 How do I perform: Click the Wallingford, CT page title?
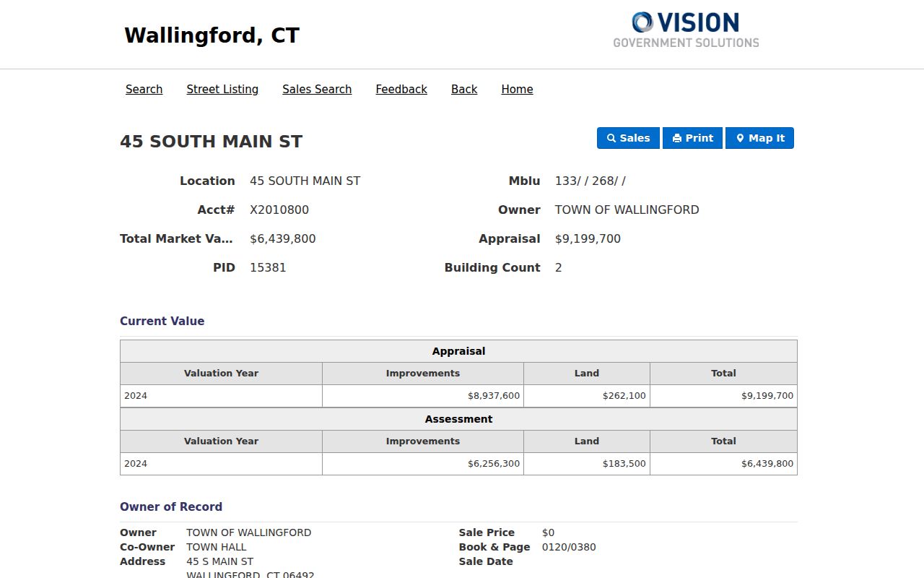[212, 35]
